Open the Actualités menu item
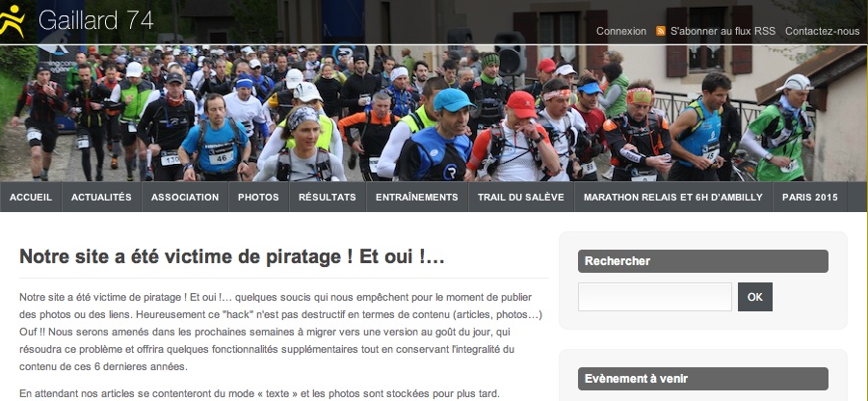 click(101, 197)
